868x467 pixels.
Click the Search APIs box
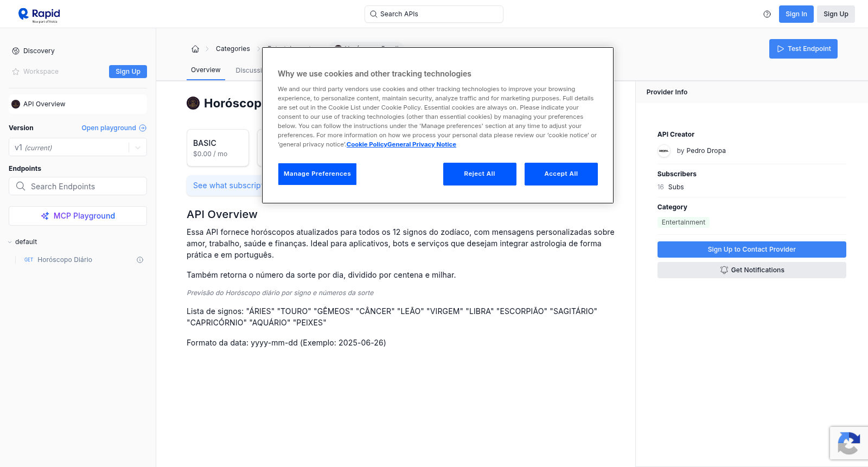point(434,14)
